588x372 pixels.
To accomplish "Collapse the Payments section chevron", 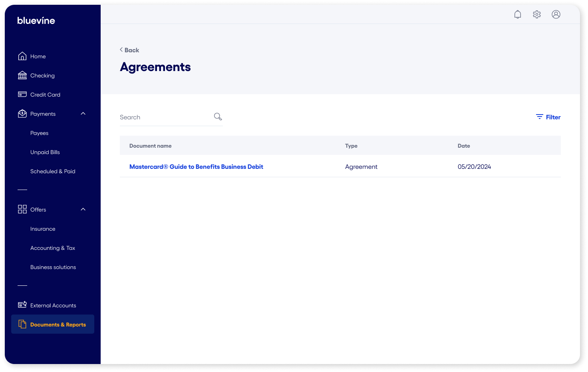I will [x=83, y=113].
